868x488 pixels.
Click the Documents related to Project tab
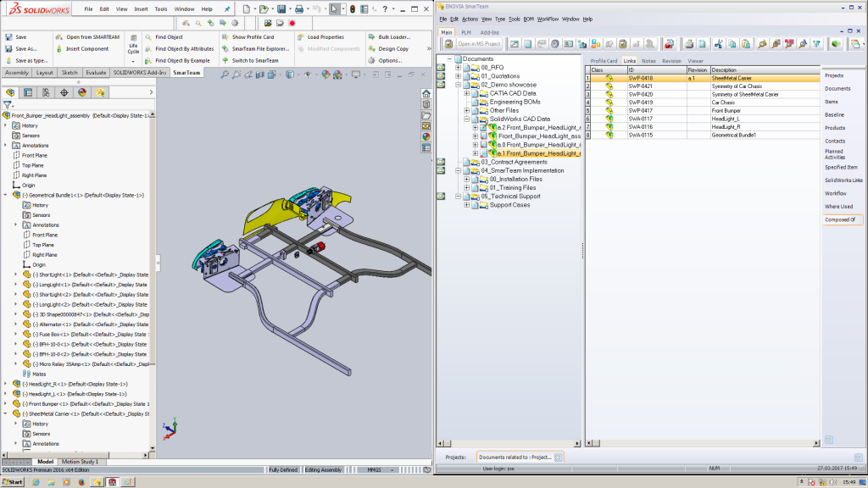(x=520, y=457)
